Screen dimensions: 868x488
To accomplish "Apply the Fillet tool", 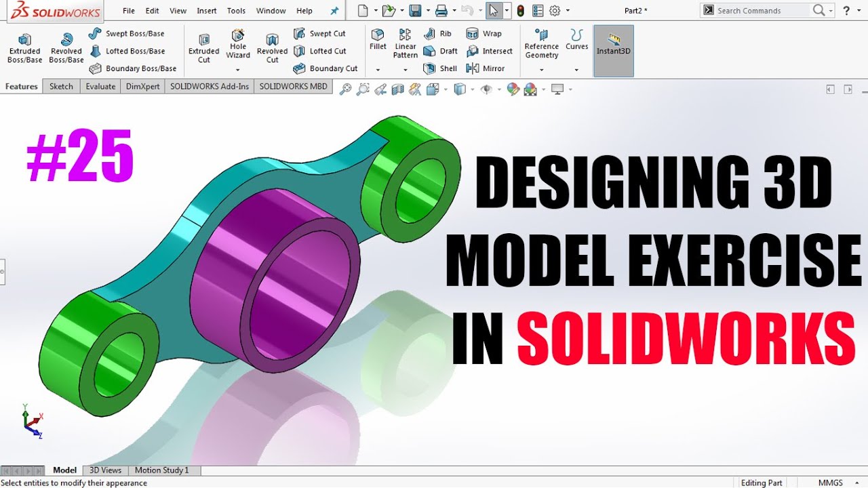I will [x=378, y=39].
